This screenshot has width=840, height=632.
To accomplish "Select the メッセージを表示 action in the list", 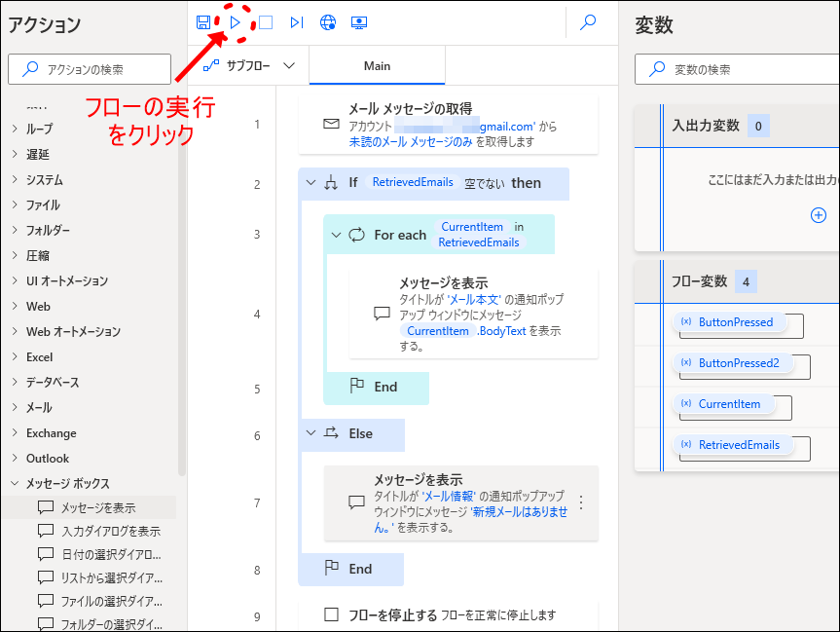I will (89, 507).
